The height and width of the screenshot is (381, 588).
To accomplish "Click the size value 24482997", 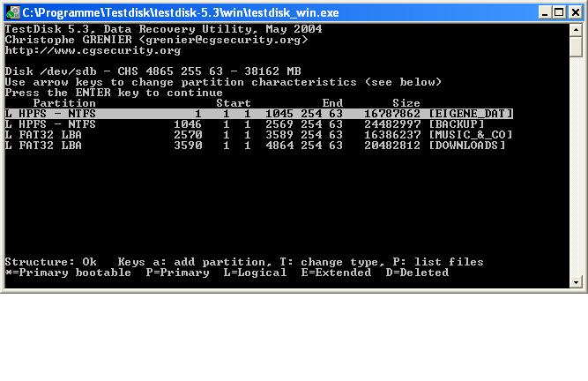I will click(x=392, y=124).
